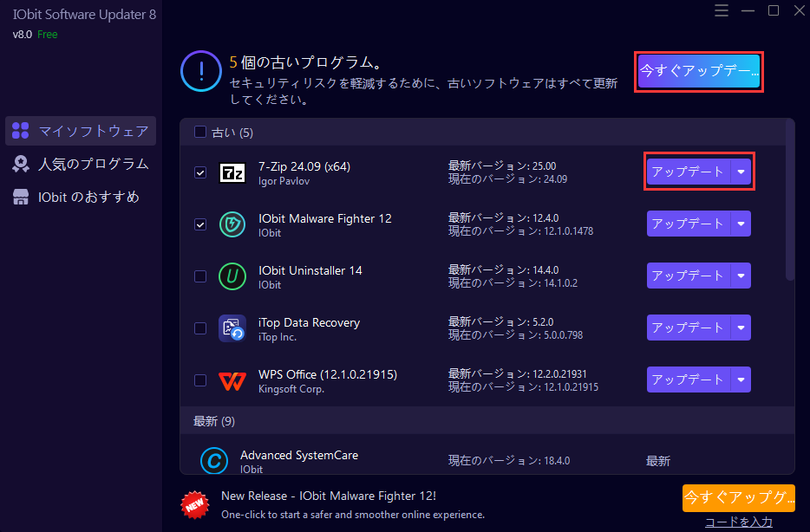Click the 人気のプログラム award icon

[21, 164]
